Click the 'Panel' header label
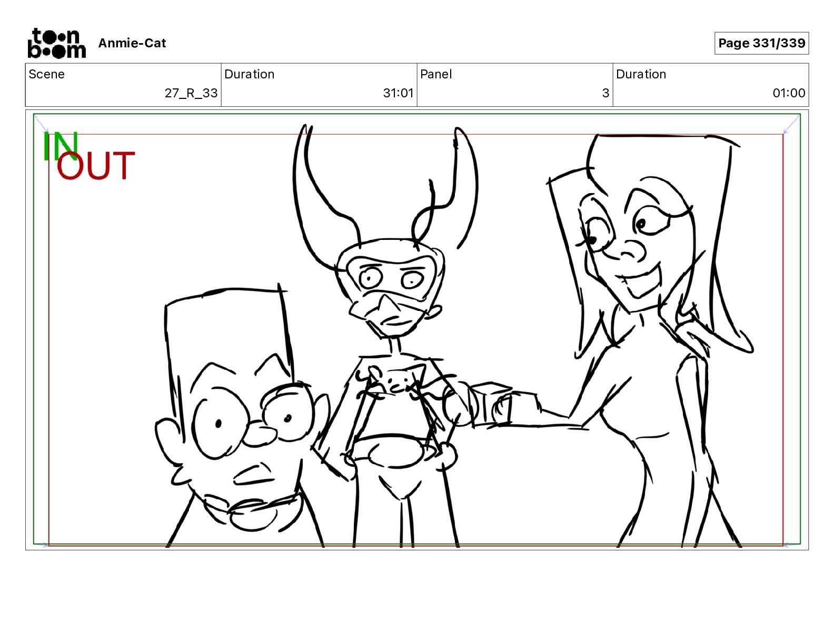 point(436,74)
